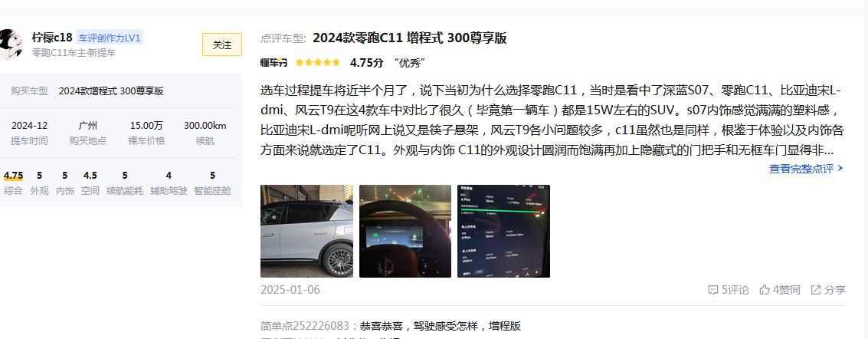Open the white car exterior photo
Screen dimensions: 868x339
[x=306, y=231]
